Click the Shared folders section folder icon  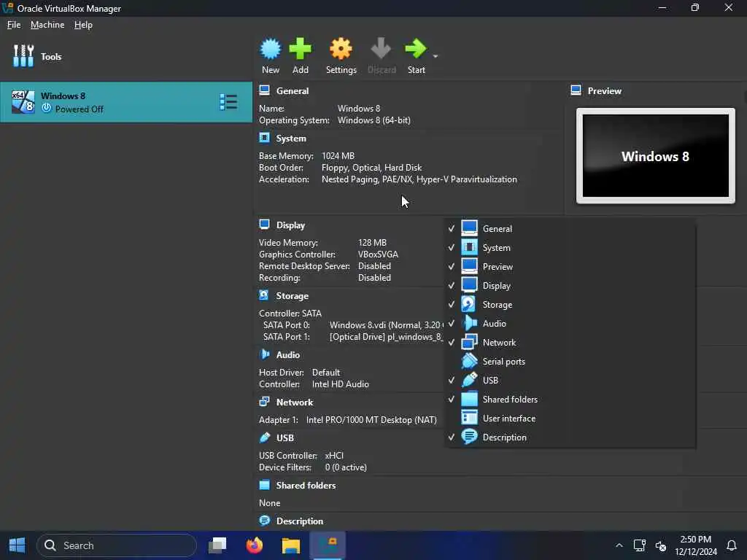(x=264, y=485)
